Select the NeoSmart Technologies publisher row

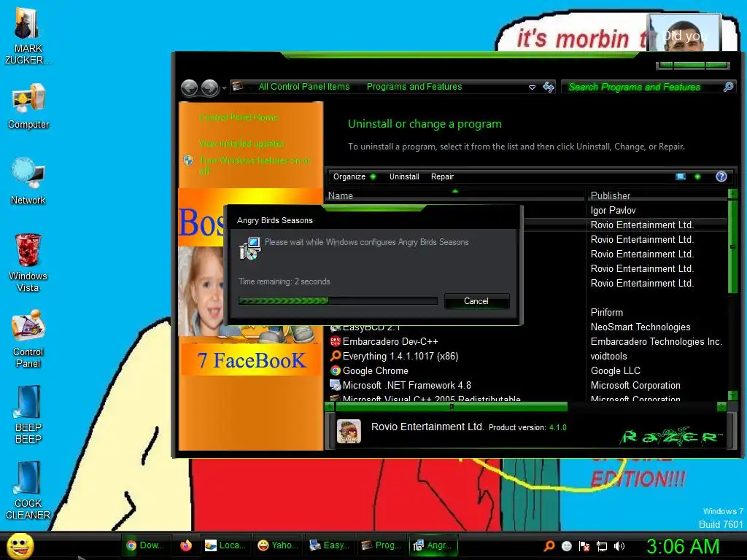click(640, 327)
